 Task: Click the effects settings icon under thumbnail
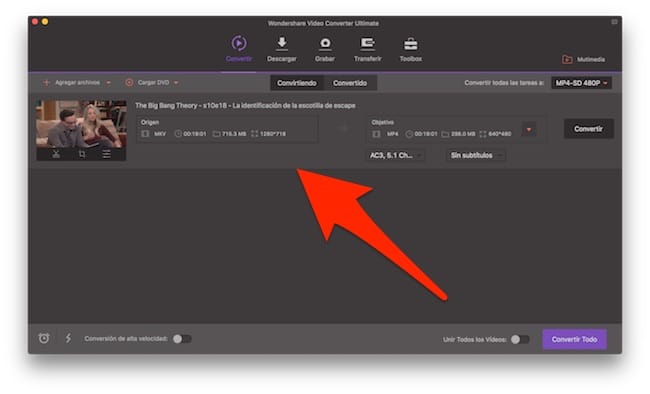[107, 154]
